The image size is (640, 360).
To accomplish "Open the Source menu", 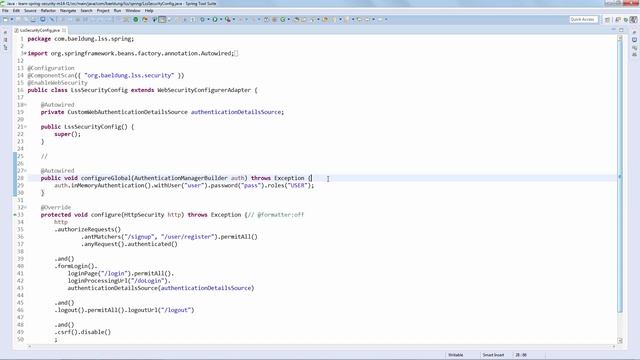I will coord(30,11).
